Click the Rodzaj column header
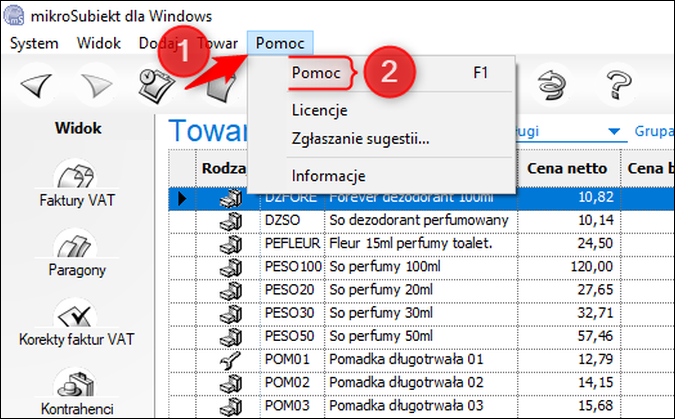Viewport: 675px width, 419px height. [x=224, y=168]
